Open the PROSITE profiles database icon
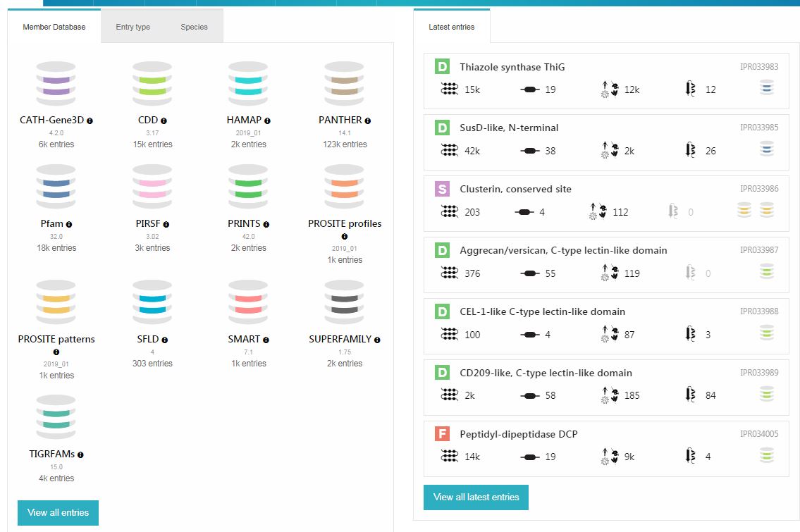 coord(345,187)
